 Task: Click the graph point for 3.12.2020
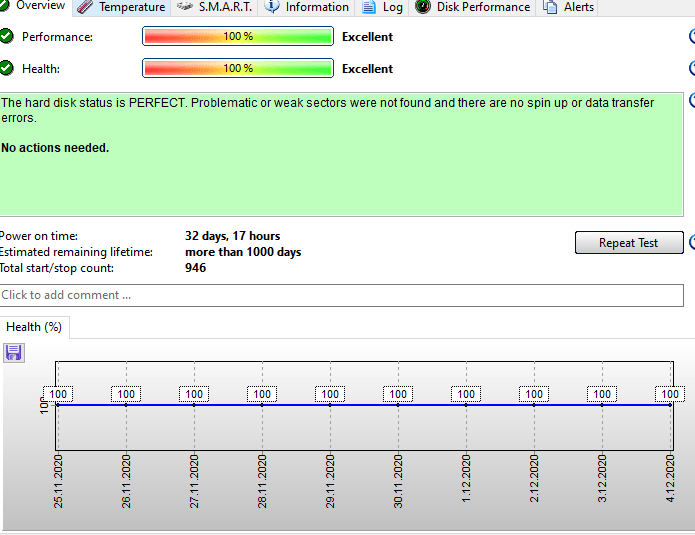(602, 405)
